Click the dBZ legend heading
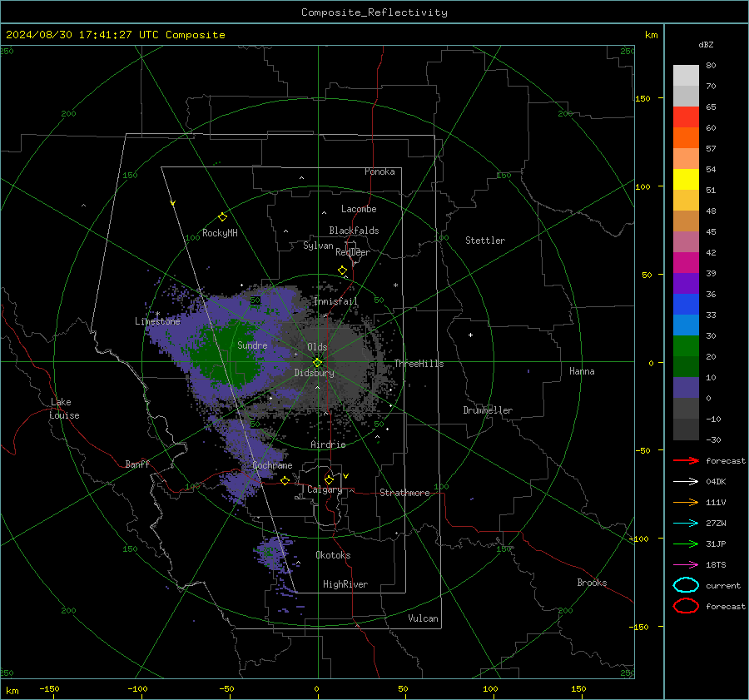Screen dimensions: 749x700 tap(706, 44)
